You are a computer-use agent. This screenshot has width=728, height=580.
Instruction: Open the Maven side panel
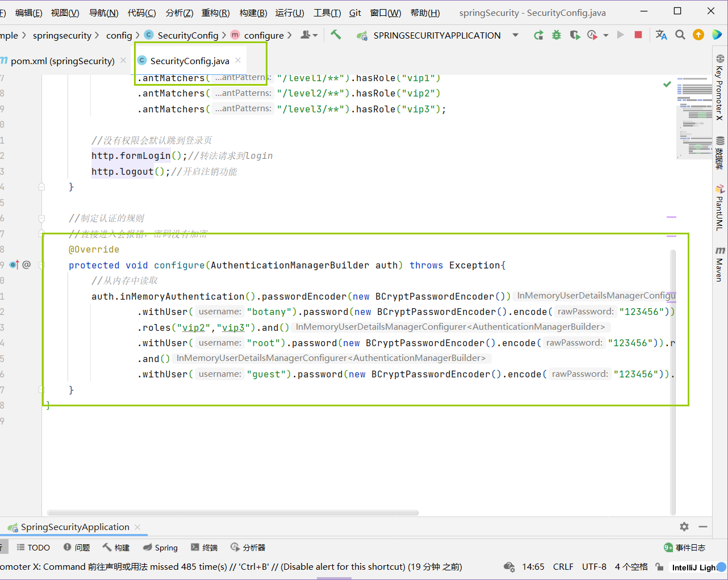[x=719, y=264]
